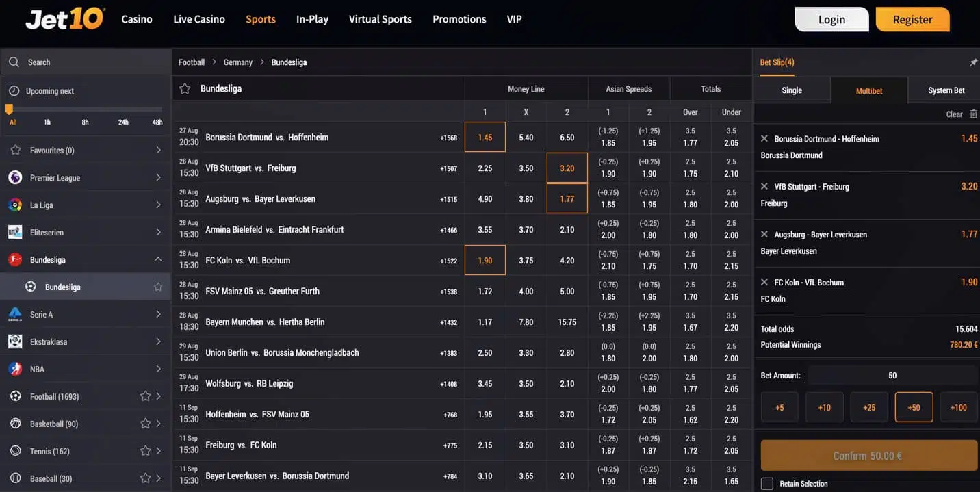This screenshot has width=980, height=492.
Task: Expand the Football (1693) chevron
Action: coord(159,396)
